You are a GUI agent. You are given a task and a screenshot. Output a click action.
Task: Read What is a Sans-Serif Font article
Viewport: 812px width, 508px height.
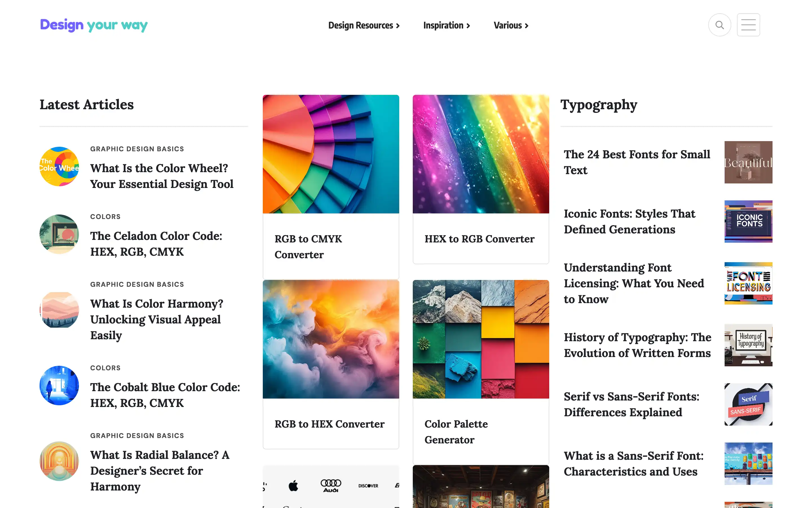pos(634,464)
